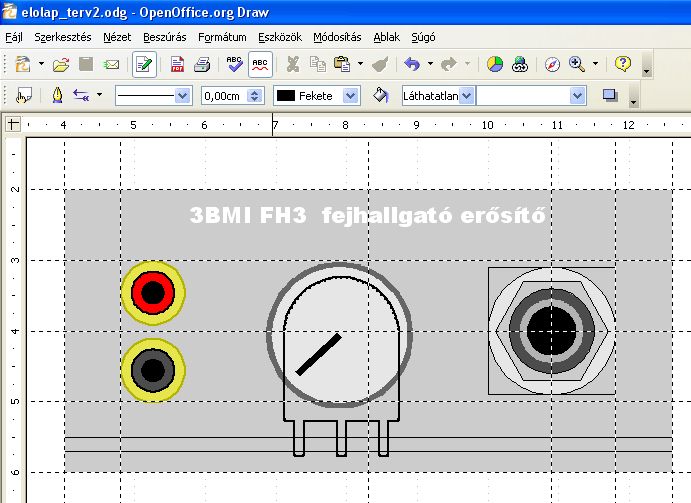Open the Szerkesztés menu

pos(63,37)
